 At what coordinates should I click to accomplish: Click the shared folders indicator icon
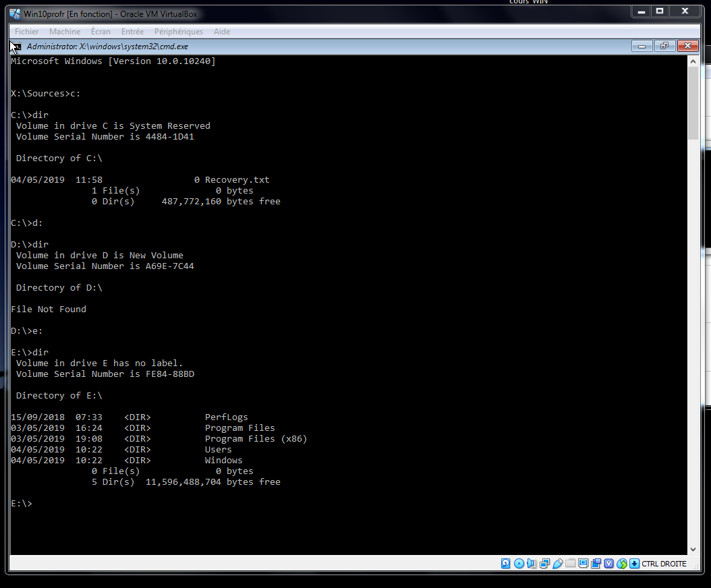(571, 563)
